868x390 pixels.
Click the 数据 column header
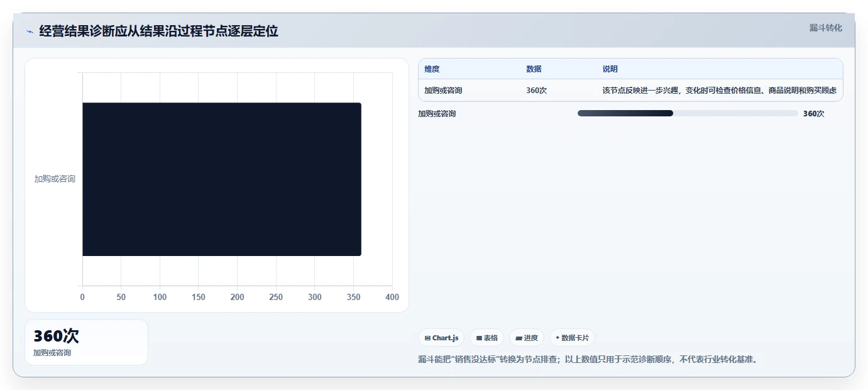(534, 69)
